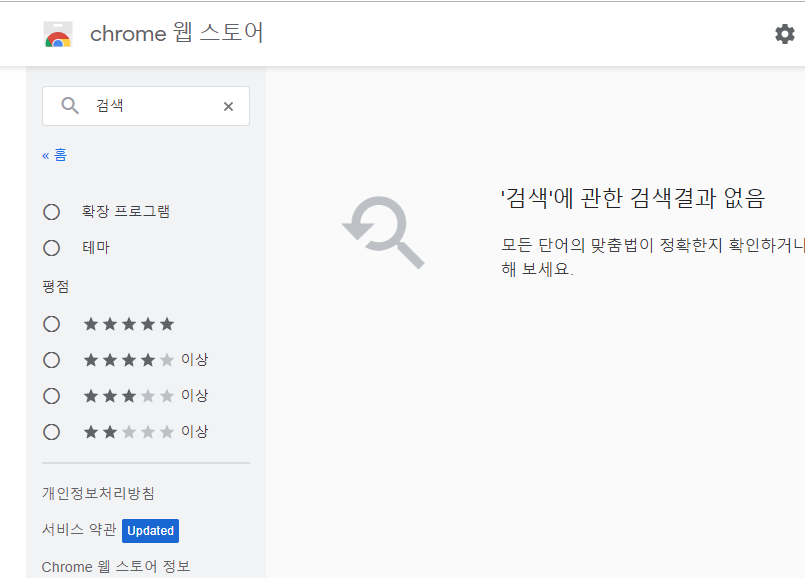This screenshot has height=578, width=805.
Task: Open the 서비스 약관 link
Action: pyautogui.click(x=79, y=530)
